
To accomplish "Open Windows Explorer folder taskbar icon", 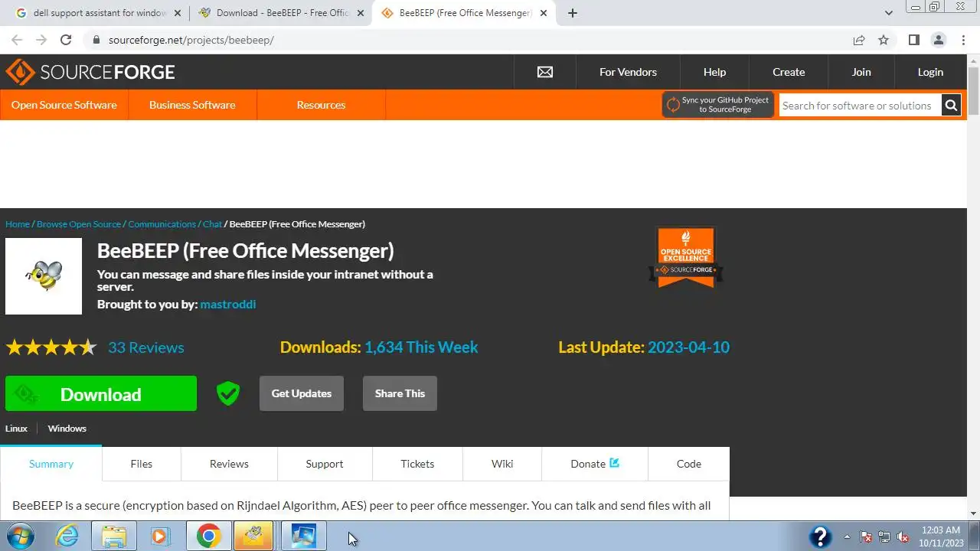I will (x=114, y=536).
